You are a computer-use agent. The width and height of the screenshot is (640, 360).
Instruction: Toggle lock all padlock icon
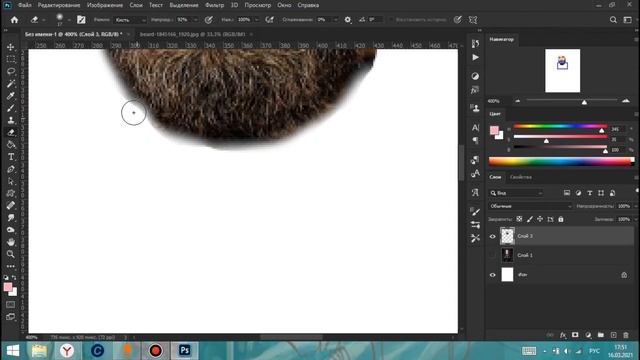click(561, 219)
